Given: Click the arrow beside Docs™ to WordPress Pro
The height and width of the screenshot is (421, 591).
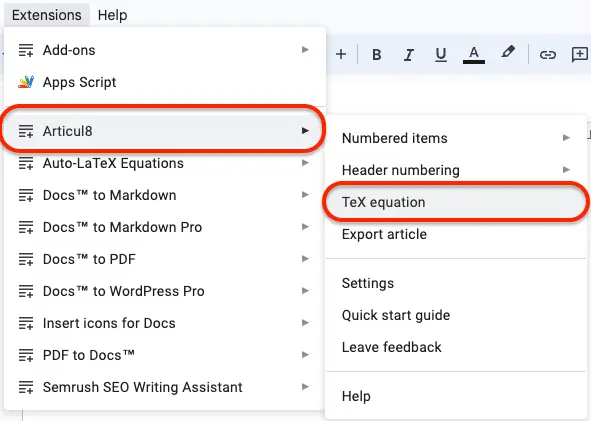Looking at the screenshot, I should (x=305, y=291).
